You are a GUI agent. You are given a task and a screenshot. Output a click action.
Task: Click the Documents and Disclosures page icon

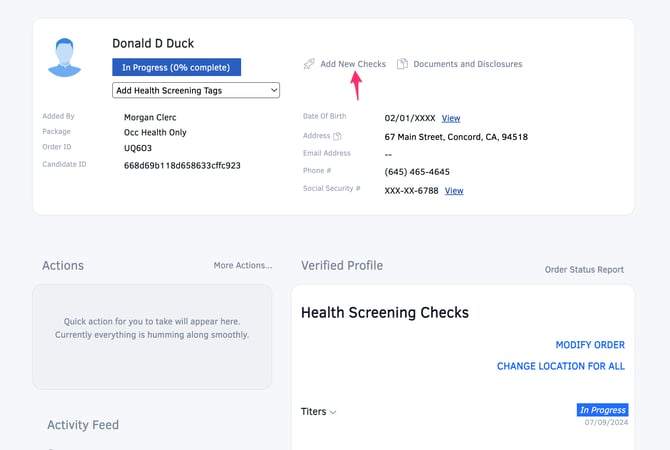click(402, 64)
